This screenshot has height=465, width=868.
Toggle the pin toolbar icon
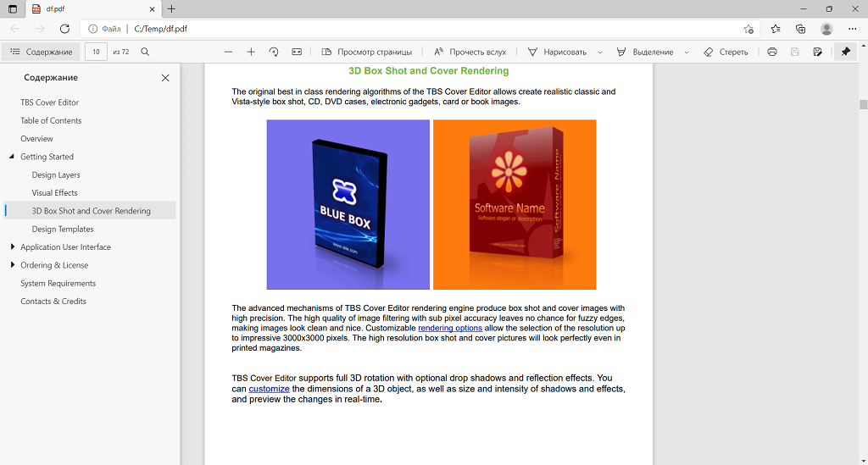click(x=845, y=52)
